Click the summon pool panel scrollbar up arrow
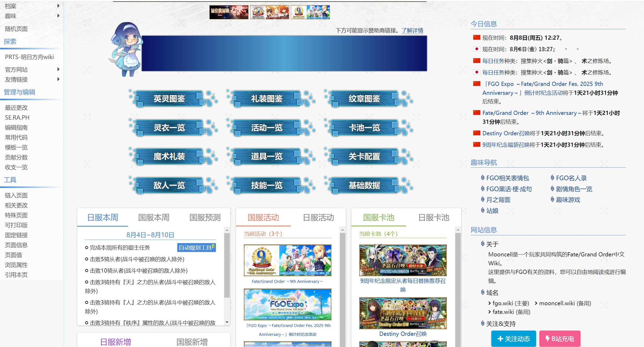The height and width of the screenshot is (347, 644). (x=458, y=230)
